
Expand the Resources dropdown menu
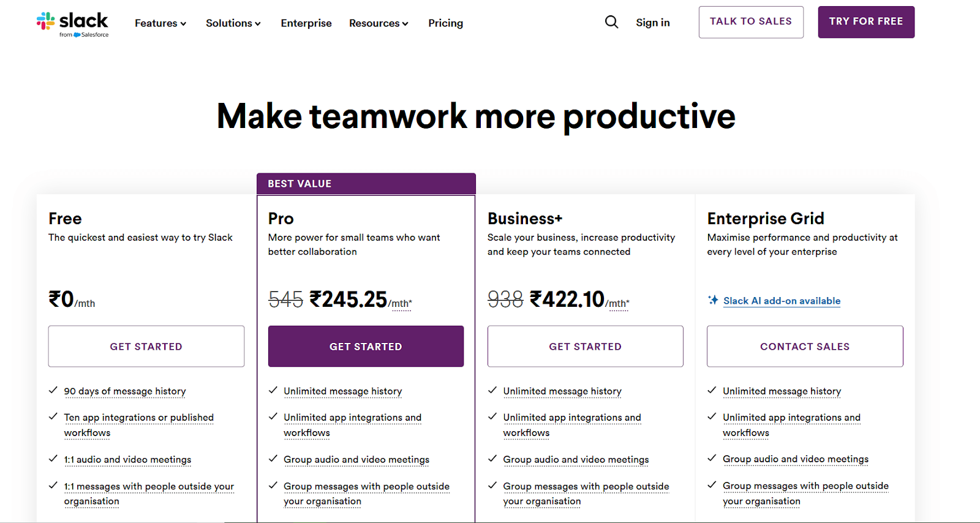tap(379, 23)
